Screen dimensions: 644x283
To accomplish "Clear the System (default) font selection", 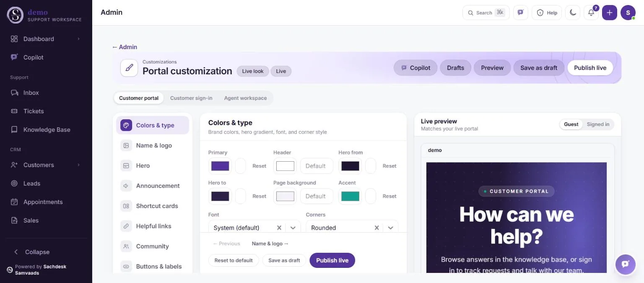I will pyautogui.click(x=279, y=228).
